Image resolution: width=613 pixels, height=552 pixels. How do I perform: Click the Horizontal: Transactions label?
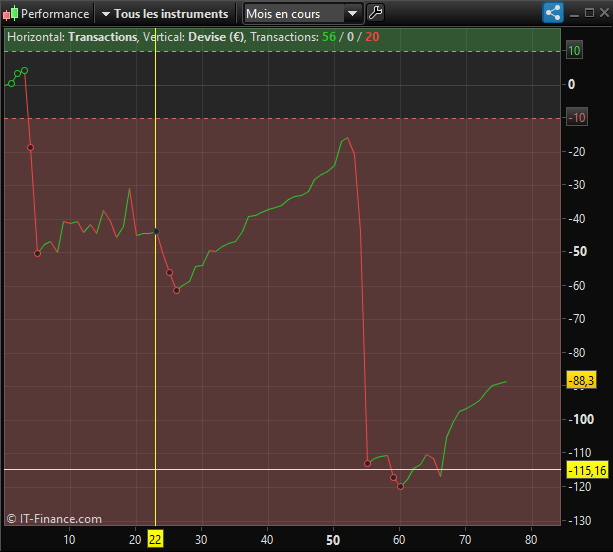(72, 37)
